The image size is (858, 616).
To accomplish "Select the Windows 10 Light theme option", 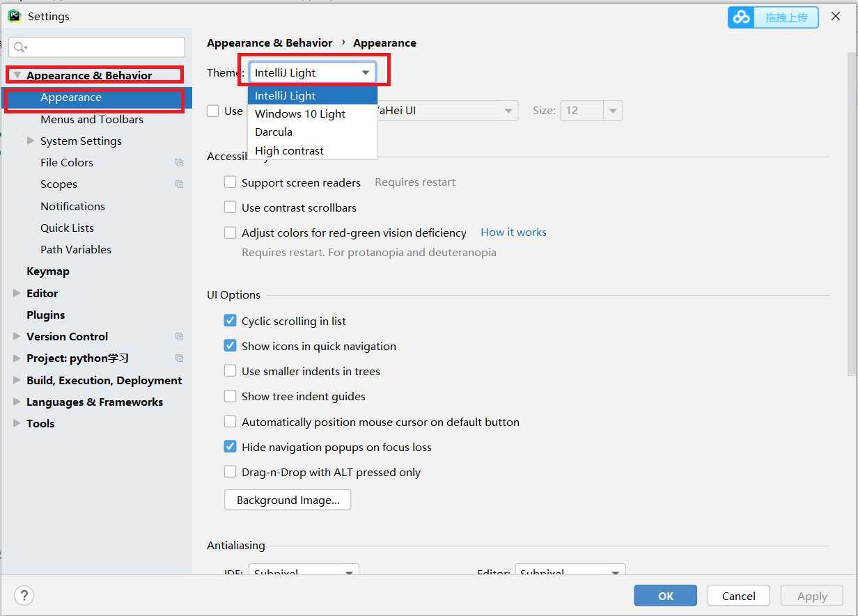I will (313, 113).
